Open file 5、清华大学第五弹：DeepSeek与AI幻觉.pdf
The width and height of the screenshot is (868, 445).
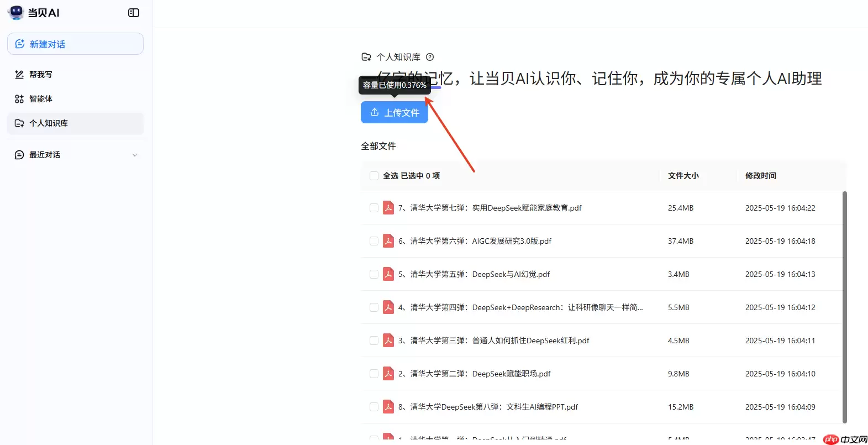tap(474, 274)
